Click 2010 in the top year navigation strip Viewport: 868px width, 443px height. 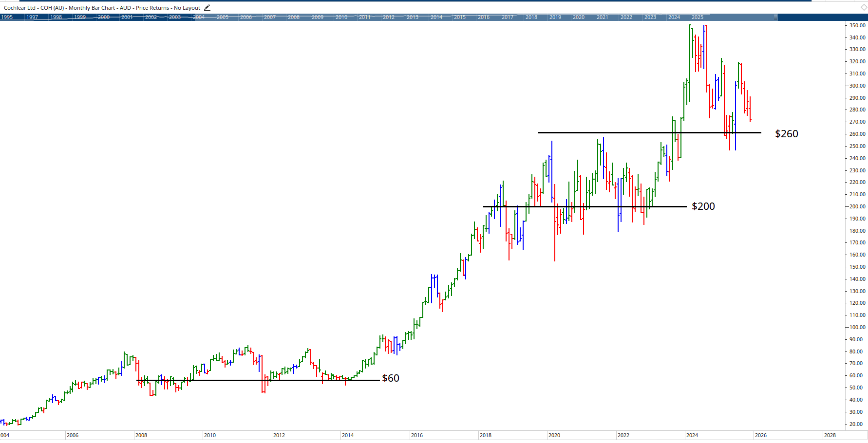(x=342, y=17)
